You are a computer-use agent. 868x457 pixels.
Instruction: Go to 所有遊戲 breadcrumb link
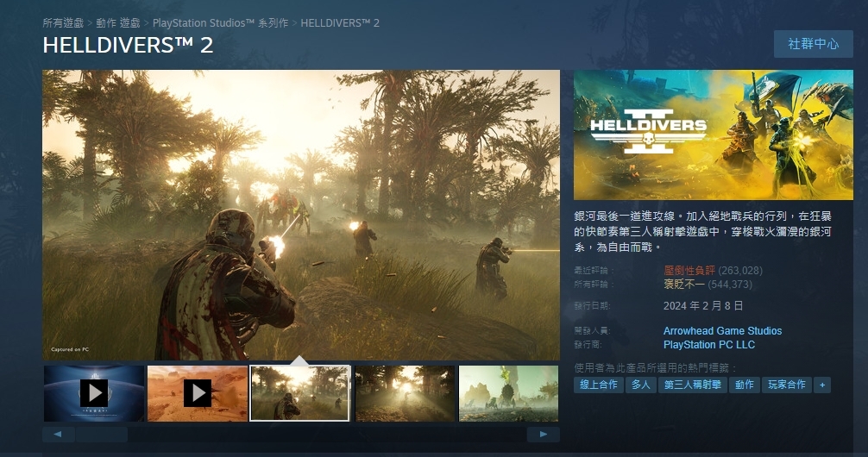point(63,22)
